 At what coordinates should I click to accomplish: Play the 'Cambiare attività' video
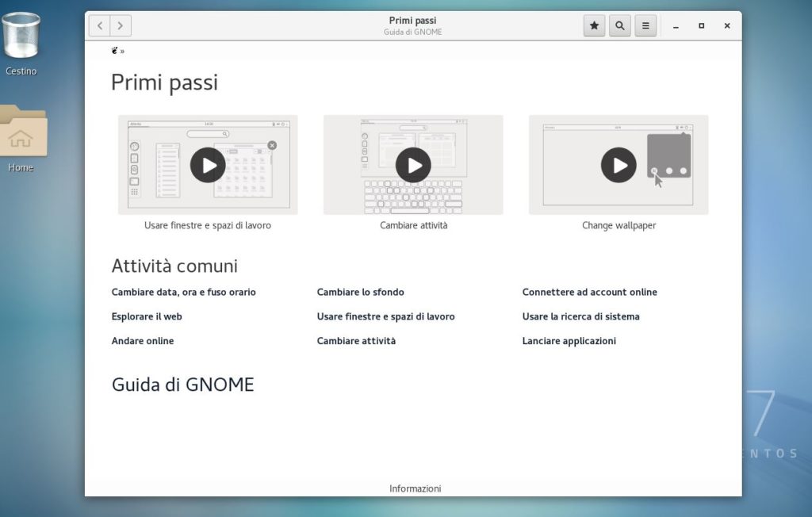[413, 165]
